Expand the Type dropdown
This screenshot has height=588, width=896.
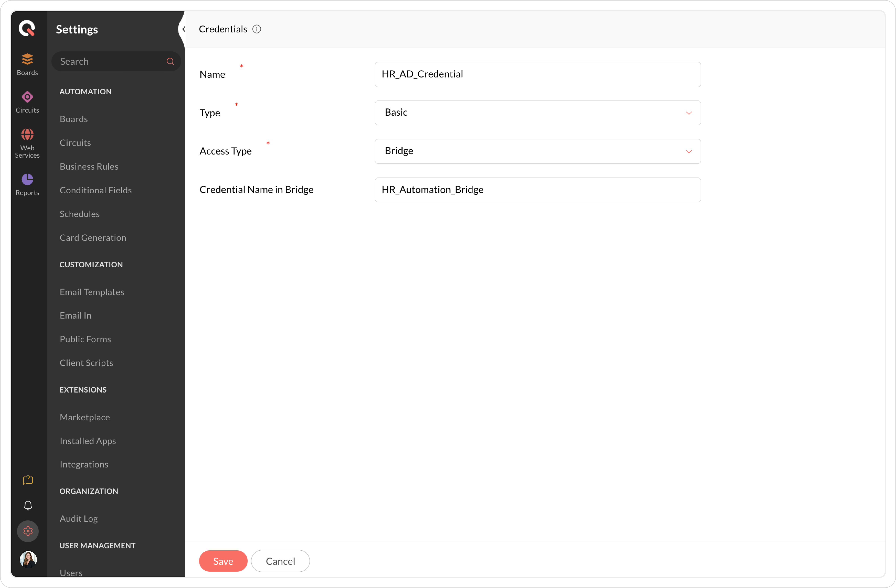point(538,113)
